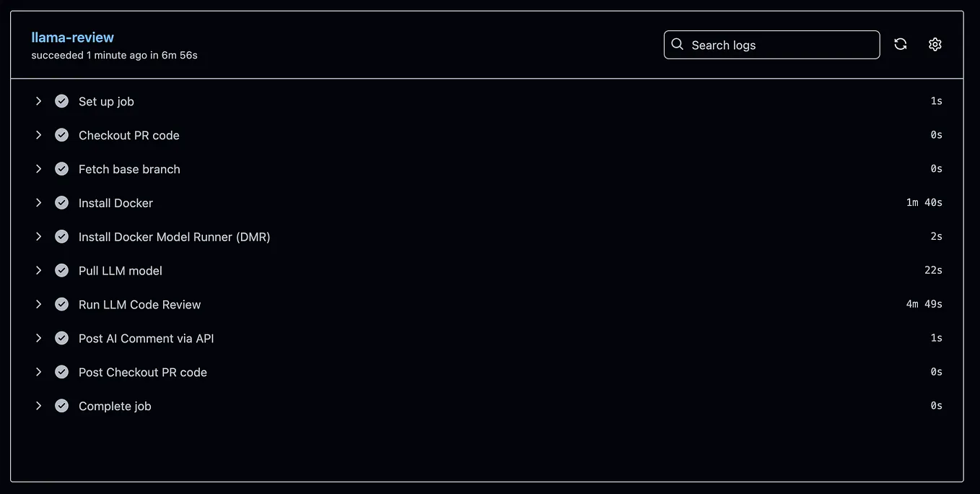The width and height of the screenshot is (980, 494).
Task: Expand the Post Checkout PR code chevron
Action: click(38, 372)
